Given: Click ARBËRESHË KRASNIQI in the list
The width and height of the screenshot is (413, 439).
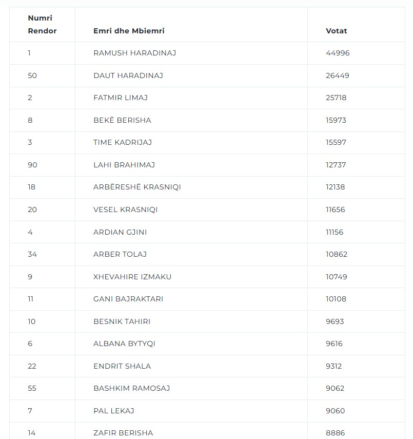Looking at the screenshot, I should point(137,187).
